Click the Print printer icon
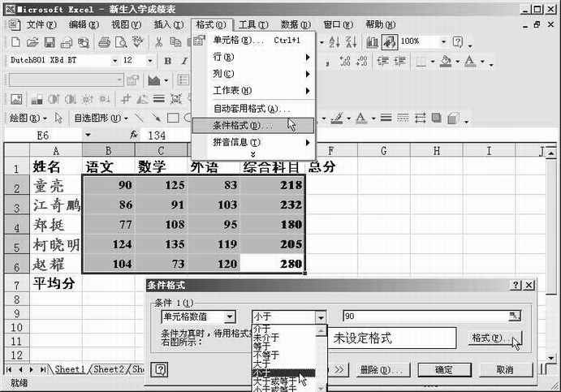The image size is (561, 392). click(104, 42)
